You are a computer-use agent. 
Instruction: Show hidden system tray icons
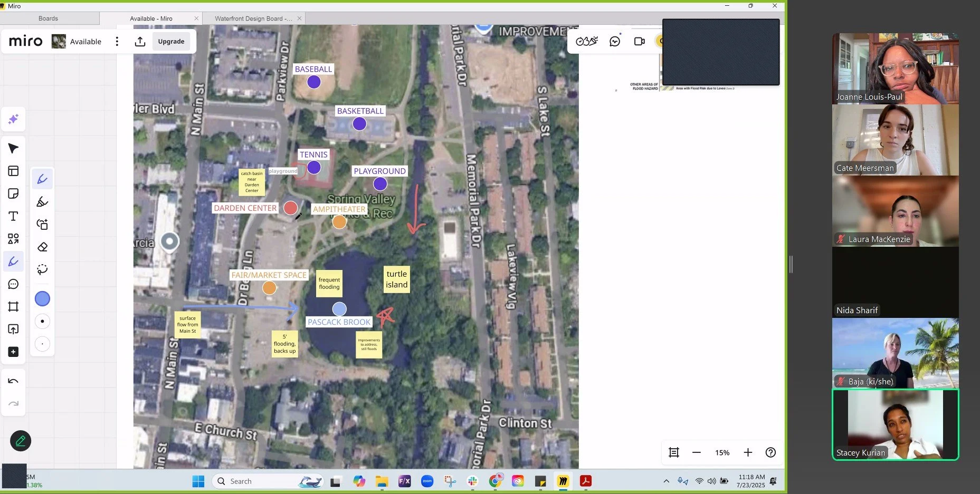(666, 481)
